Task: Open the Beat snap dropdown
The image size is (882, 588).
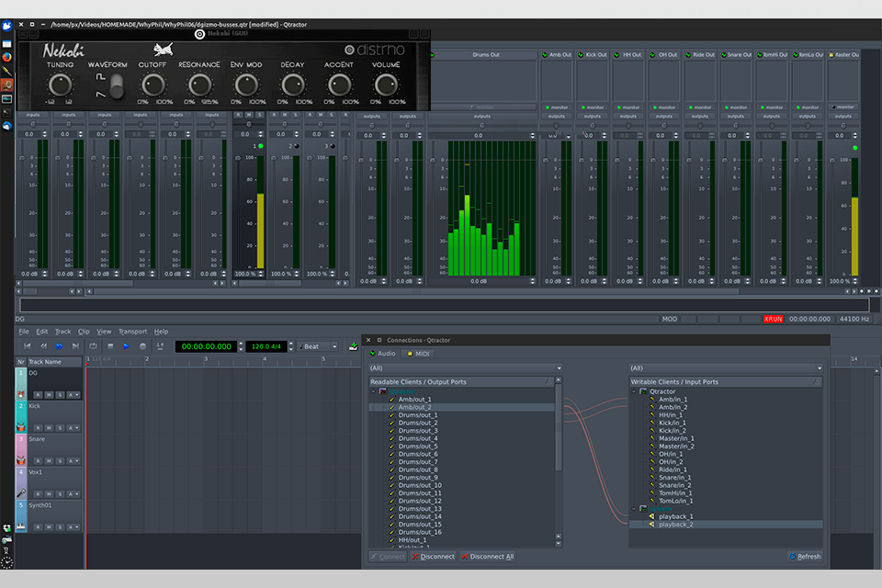Action: coord(319,346)
